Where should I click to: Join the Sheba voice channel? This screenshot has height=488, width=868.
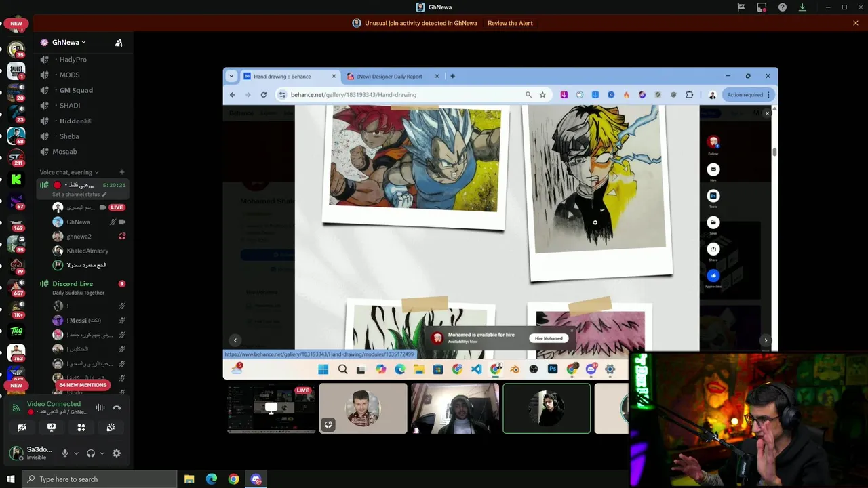(x=82, y=136)
